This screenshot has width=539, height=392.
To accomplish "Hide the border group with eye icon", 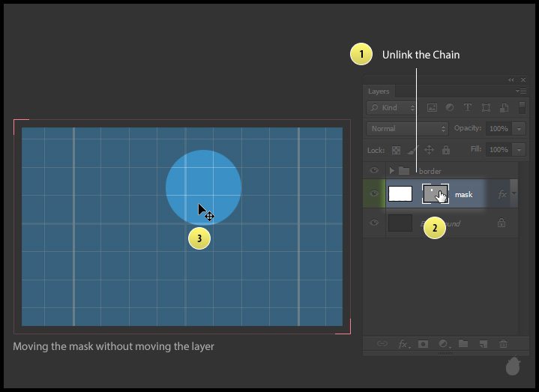I will pyautogui.click(x=374, y=171).
